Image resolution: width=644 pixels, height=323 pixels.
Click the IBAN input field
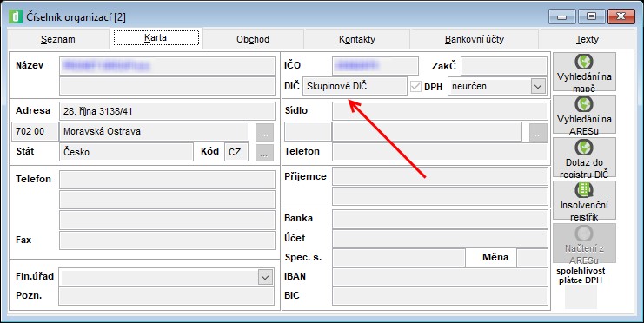click(x=440, y=277)
